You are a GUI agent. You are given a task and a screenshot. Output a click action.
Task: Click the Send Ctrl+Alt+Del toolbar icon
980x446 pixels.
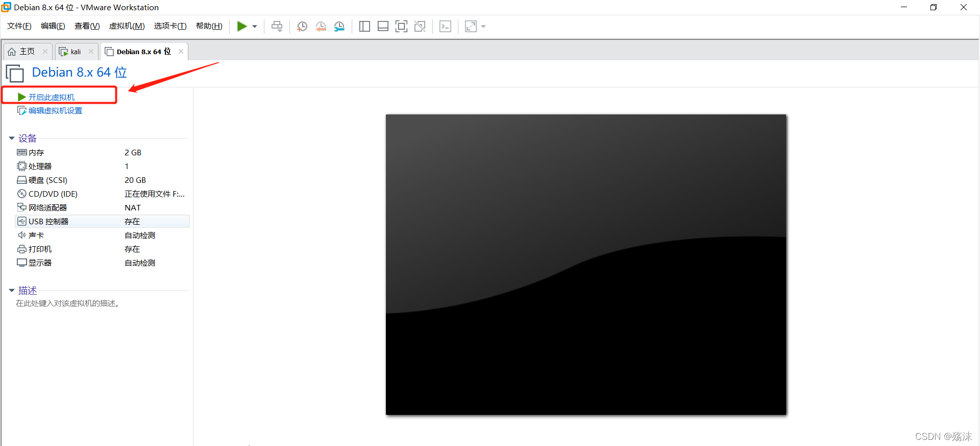(x=277, y=27)
